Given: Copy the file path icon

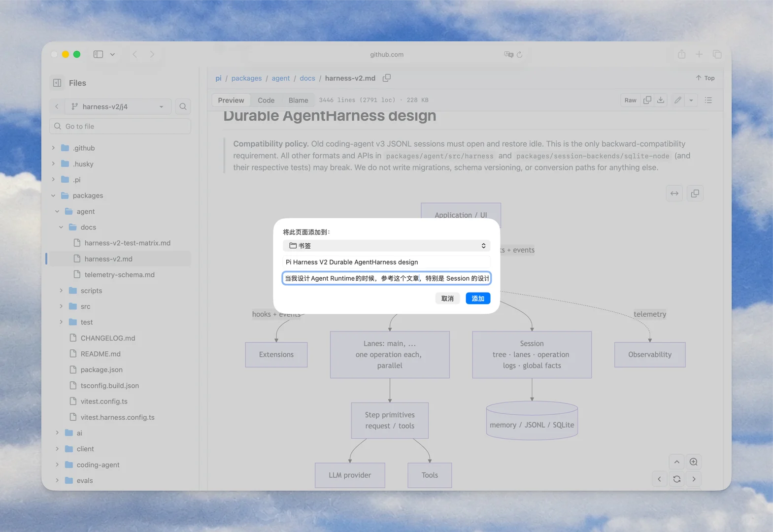Looking at the screenshot, I should click(x=387, y=78).
